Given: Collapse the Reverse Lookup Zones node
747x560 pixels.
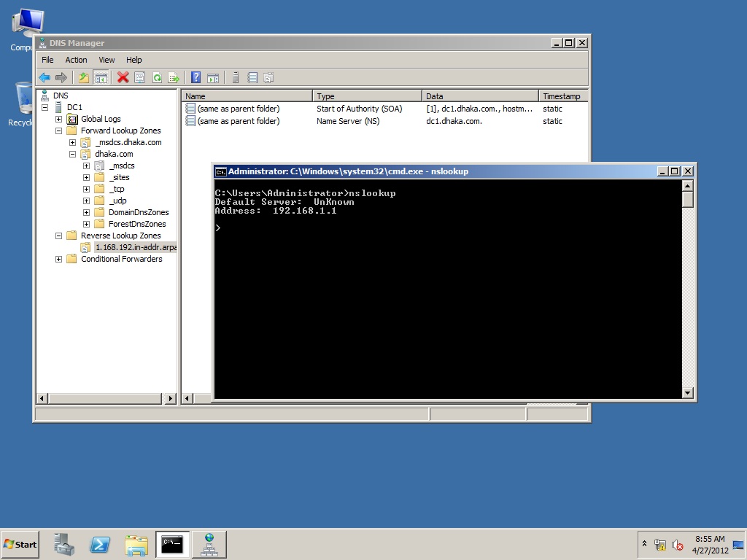Looking at the screenshot, I should point(58,236).
